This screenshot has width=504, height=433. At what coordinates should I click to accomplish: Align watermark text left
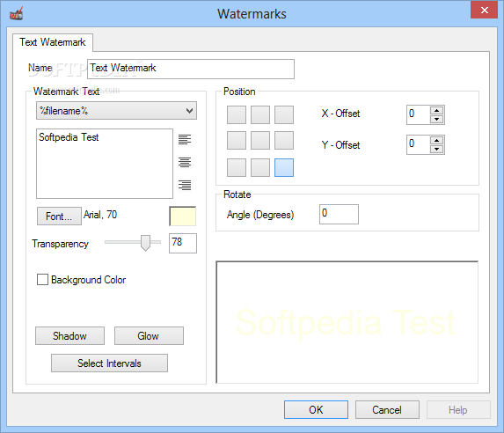185,140
